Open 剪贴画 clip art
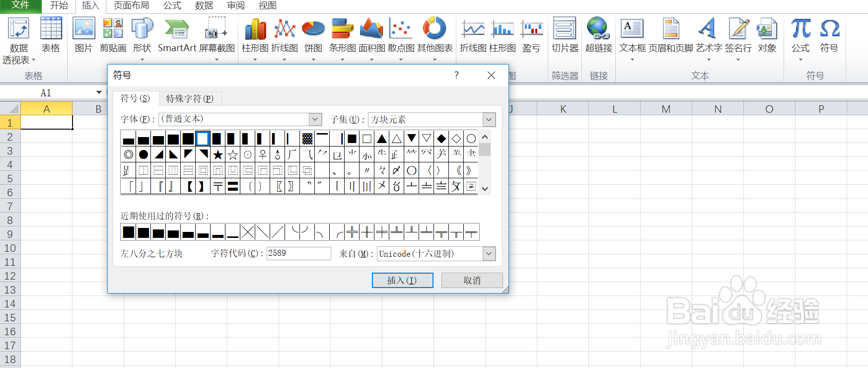Image resolution: width=868 pixels, height=368 pixels. click(113, 35)
